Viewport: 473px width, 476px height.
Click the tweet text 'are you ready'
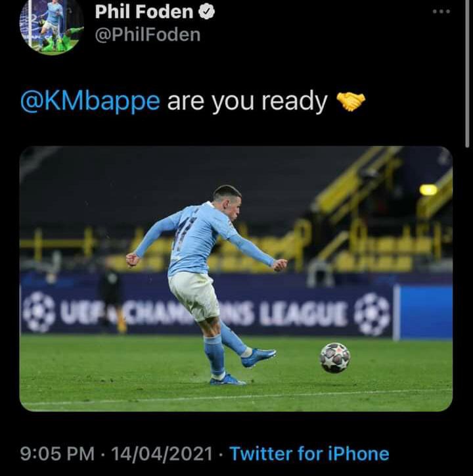pyautogui.click(x=247, y=101)
